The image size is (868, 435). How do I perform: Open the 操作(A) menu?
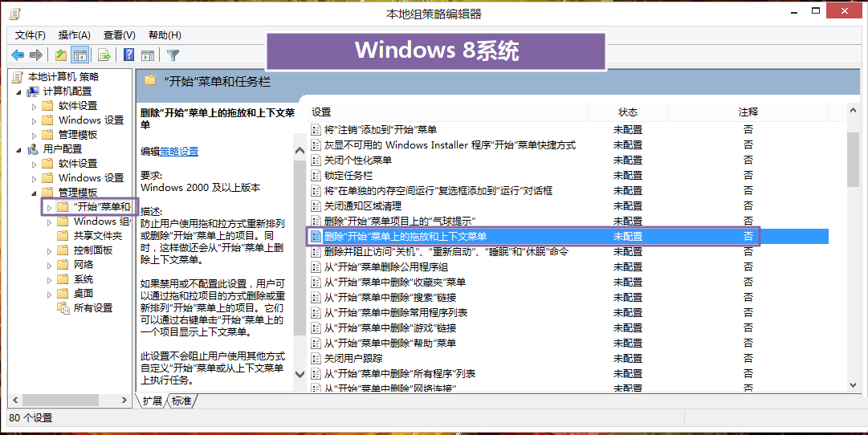point(74,35)
